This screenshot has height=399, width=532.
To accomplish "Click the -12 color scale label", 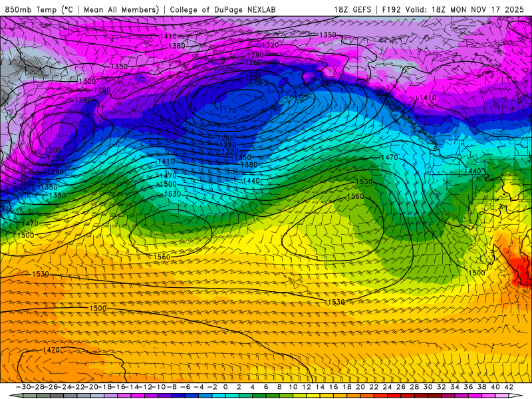I will click(x=145, y=387).
